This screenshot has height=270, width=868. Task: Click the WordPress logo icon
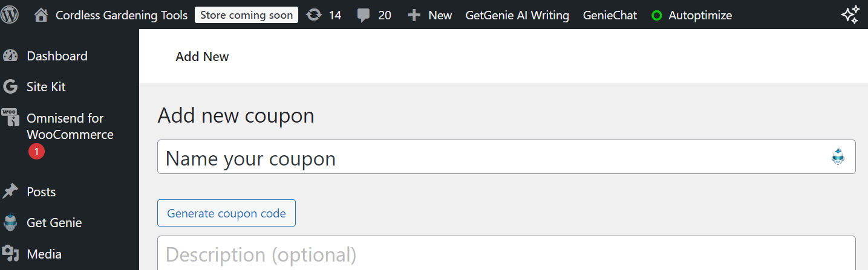point(10,14)
